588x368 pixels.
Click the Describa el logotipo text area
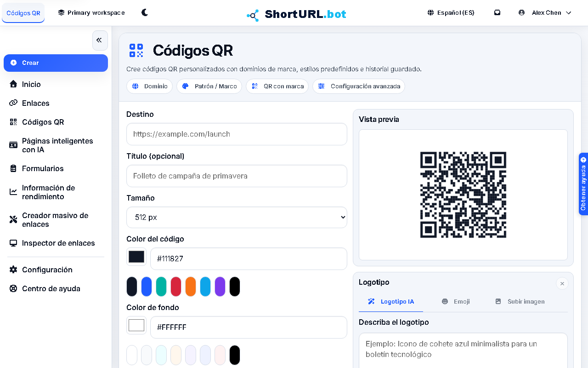463,351
